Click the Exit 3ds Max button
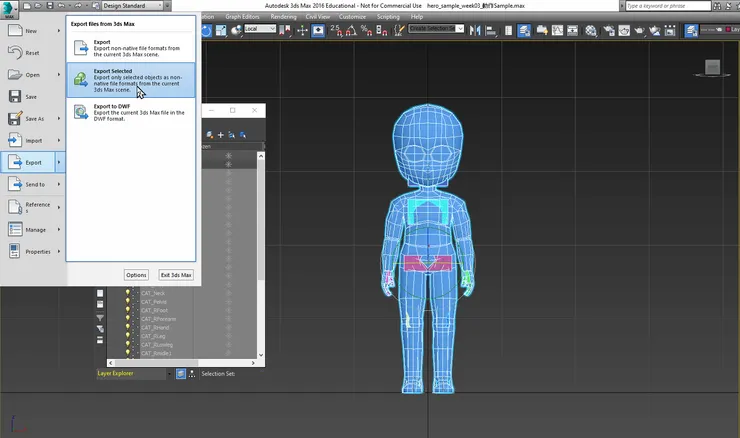The height and width of the screenshot is (438, 740). 176,275
